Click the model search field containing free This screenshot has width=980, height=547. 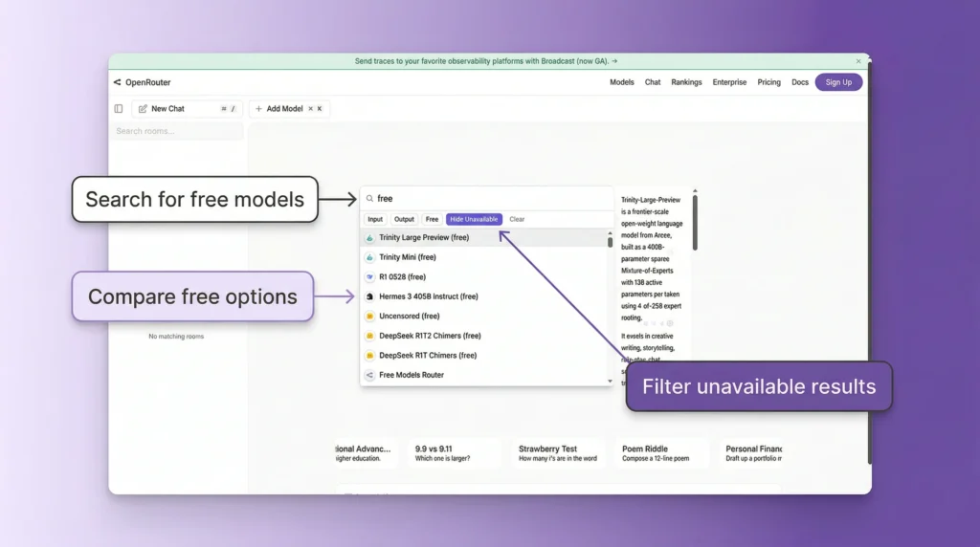coord(487,199)
